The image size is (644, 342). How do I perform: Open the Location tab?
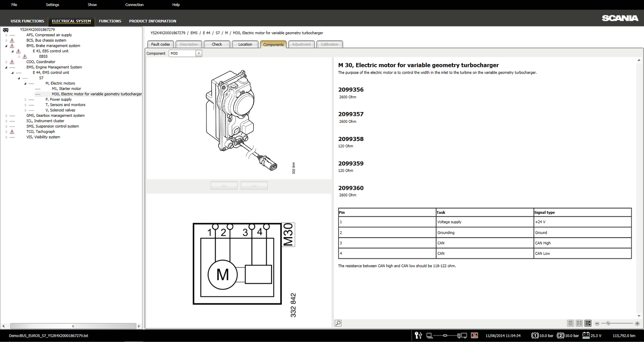tap(245, 44)
